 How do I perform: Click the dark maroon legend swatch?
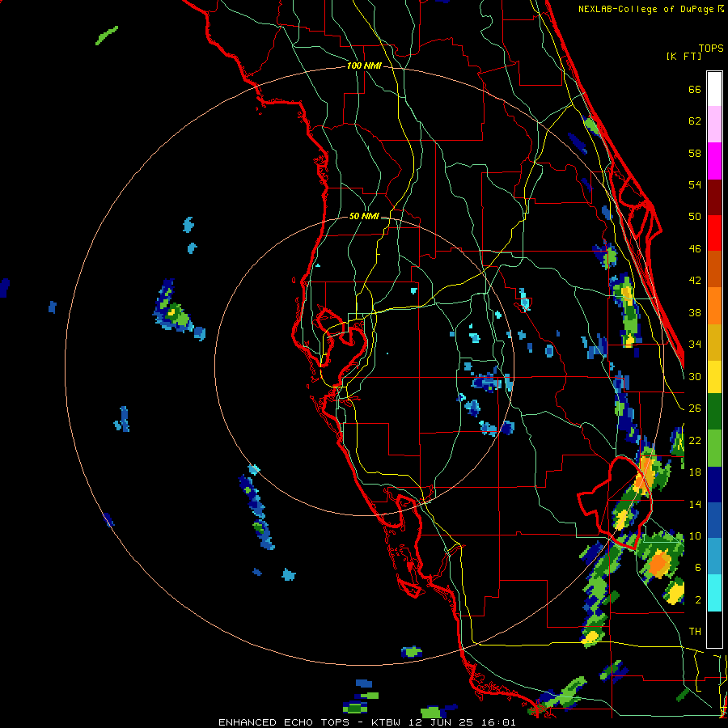pos(714,197)
